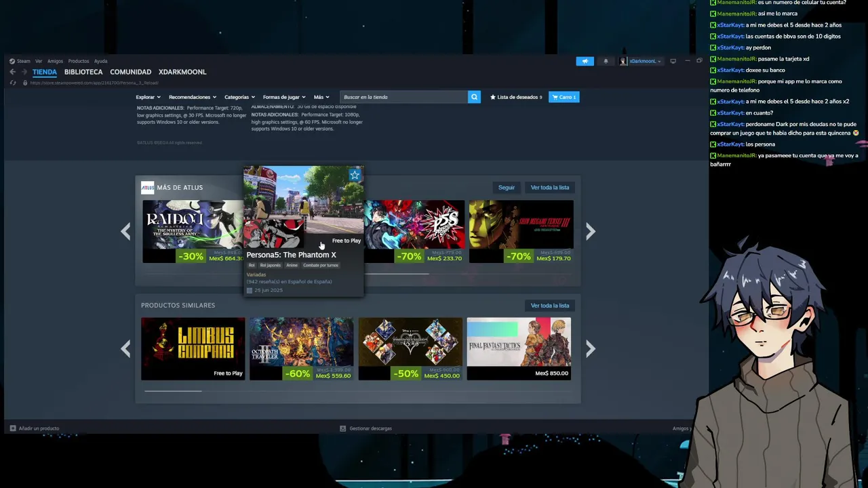Open Gestionar descargas
This screenshot has width=868, height=488.
point(366,428)
